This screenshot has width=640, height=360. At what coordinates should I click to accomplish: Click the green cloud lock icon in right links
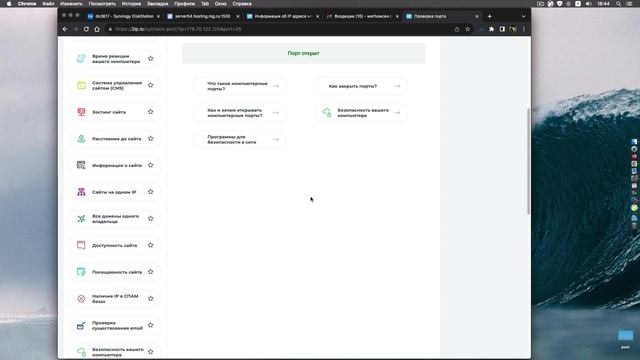click(x=327, y=112)
